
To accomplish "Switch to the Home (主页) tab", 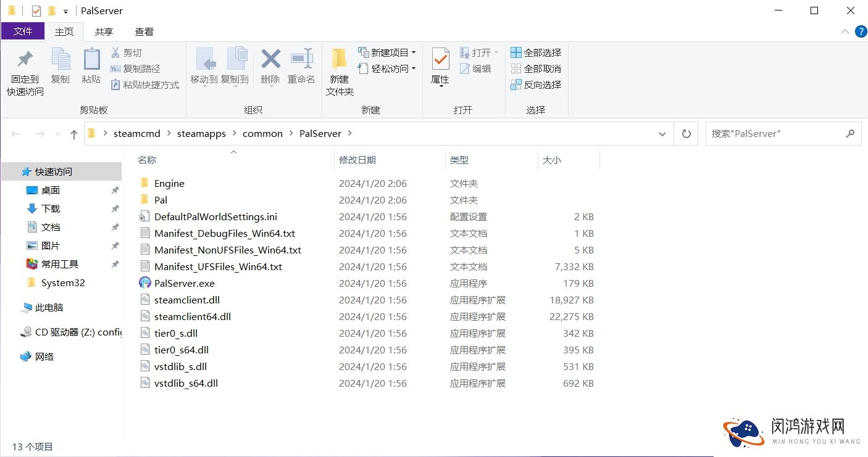I will tap(64, 31).
